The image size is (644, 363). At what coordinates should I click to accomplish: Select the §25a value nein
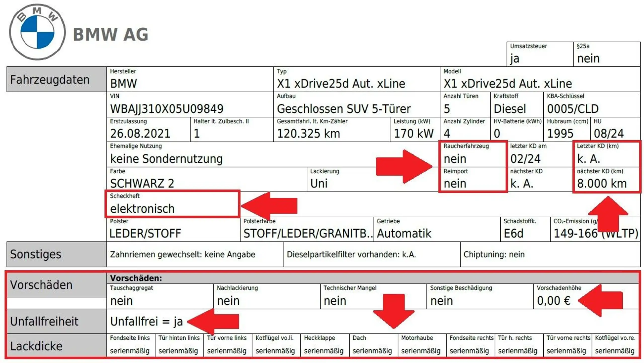point(588,58)
